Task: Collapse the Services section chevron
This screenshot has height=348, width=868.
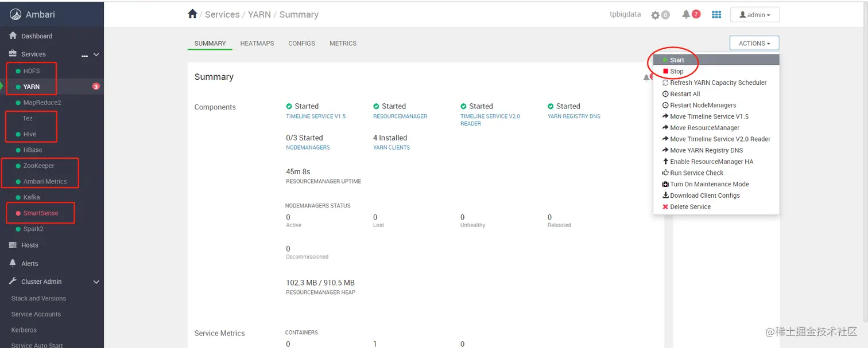Action: tap(96, 54)
